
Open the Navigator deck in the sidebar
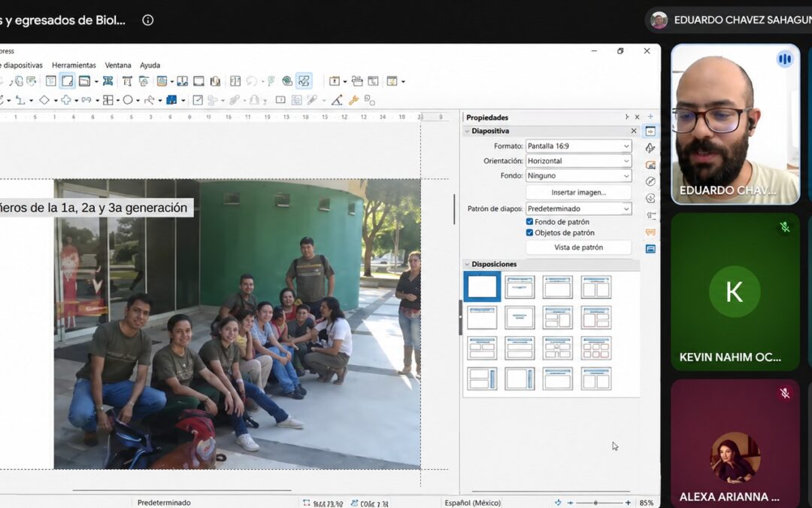[x=650, y=181]
